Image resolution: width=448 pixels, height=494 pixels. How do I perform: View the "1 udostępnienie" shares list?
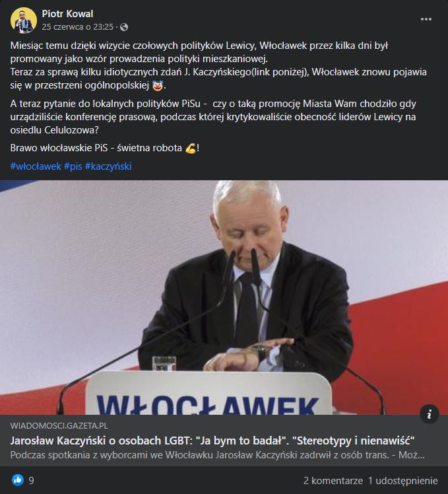(x=403, y=480)
